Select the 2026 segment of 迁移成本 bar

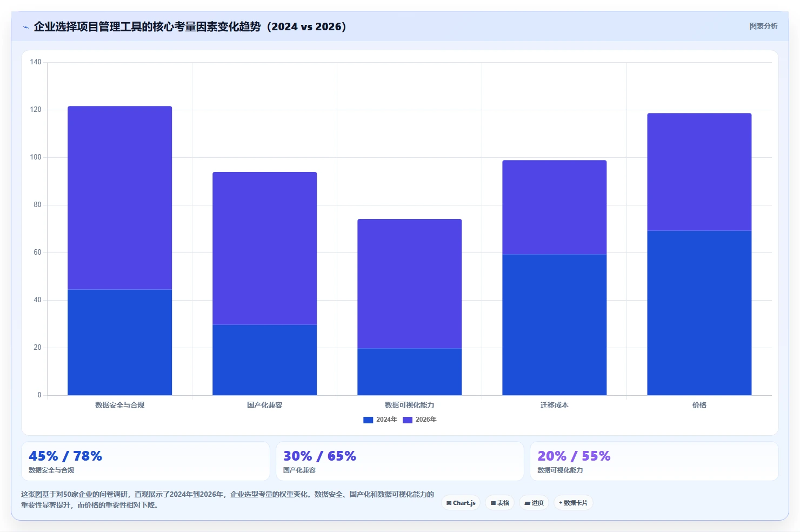(555, 207)
